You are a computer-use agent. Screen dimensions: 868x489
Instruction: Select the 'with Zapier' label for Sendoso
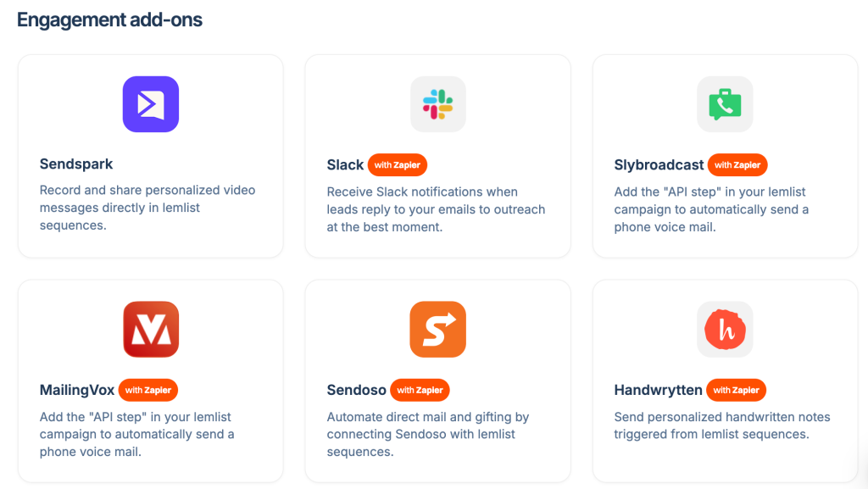[x=420, y=390]
